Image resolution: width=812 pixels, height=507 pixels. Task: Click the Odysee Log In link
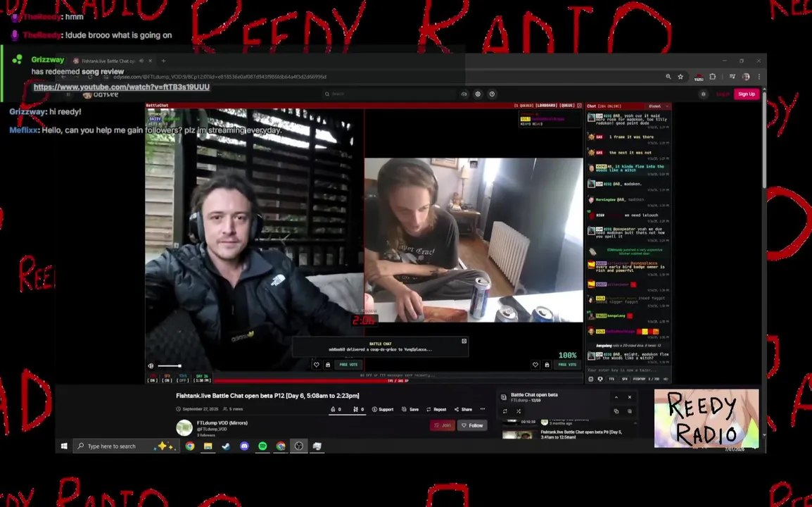tap(723, 94)
